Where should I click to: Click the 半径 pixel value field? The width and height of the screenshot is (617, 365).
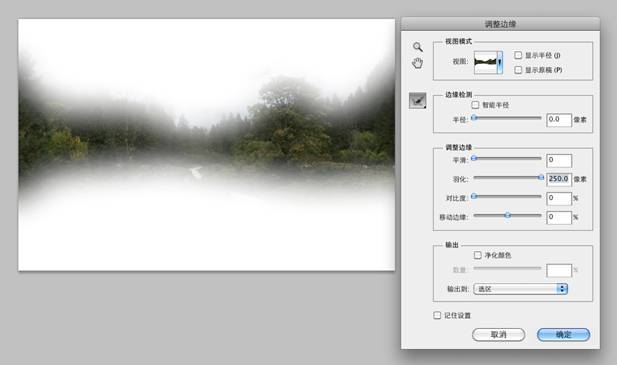point(559,120)
